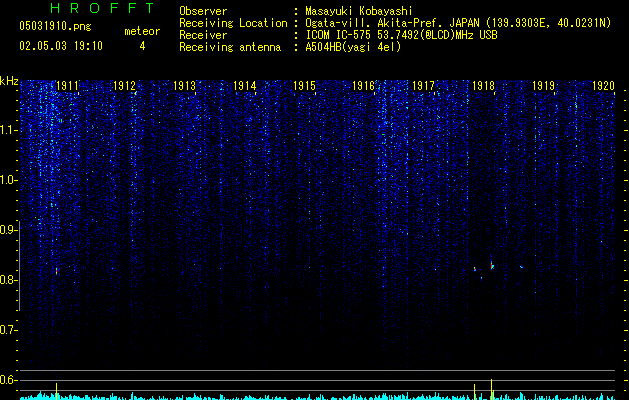Click the meteor count 4
This screenshot has height=400, width=629.
142,46
